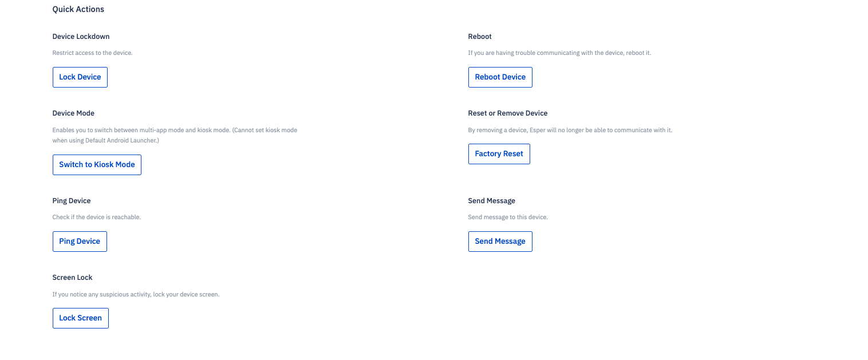The height and width of the screenshot is (360, 868).
Task: Click the Send Message section heading
Action: (x=491, y=200)
